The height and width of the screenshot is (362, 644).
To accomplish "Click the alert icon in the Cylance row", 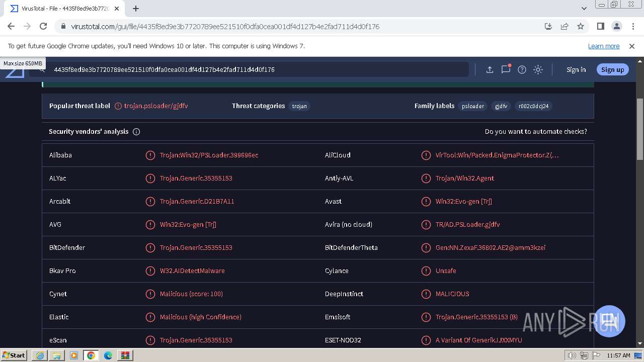I will tap(426, 270).
